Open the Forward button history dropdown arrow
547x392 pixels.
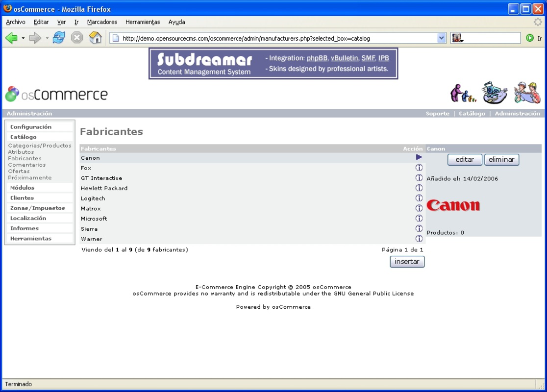pos(47,38)
